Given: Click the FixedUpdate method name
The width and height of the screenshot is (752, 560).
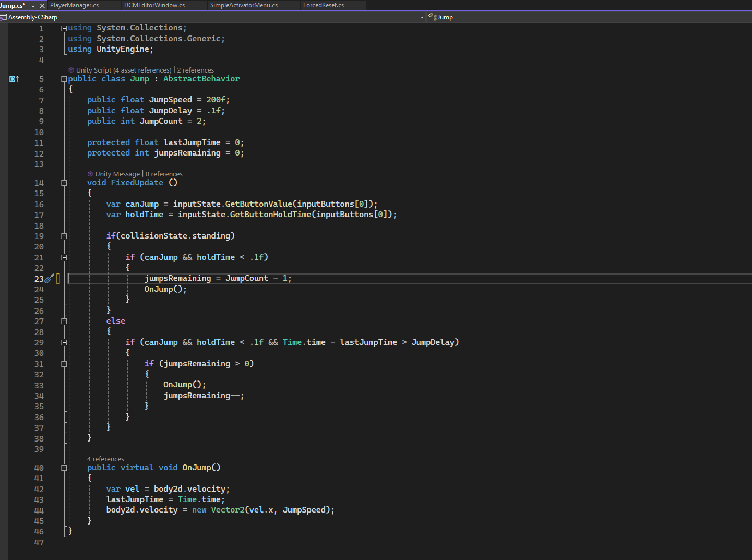Looking at the screenshot, I should tap(137, 183).
